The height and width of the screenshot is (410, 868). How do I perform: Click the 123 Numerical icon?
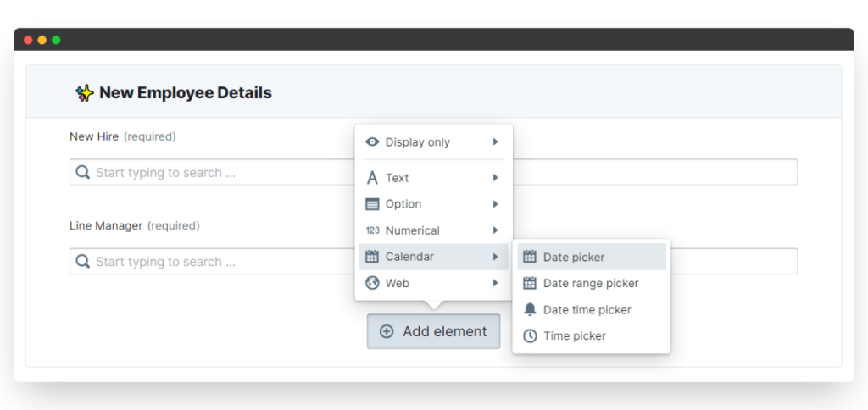click(x=373, y=230)
